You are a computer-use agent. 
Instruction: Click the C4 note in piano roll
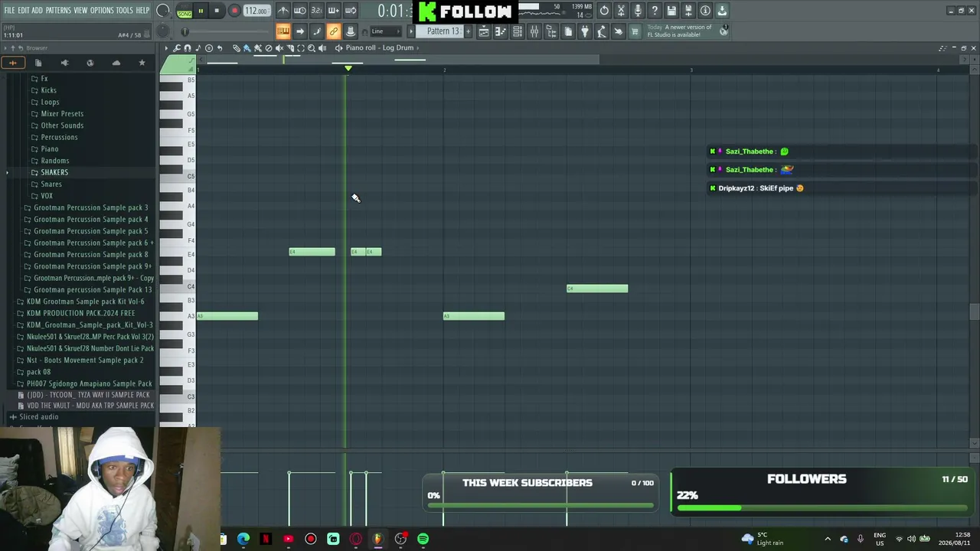pos(597,289)
